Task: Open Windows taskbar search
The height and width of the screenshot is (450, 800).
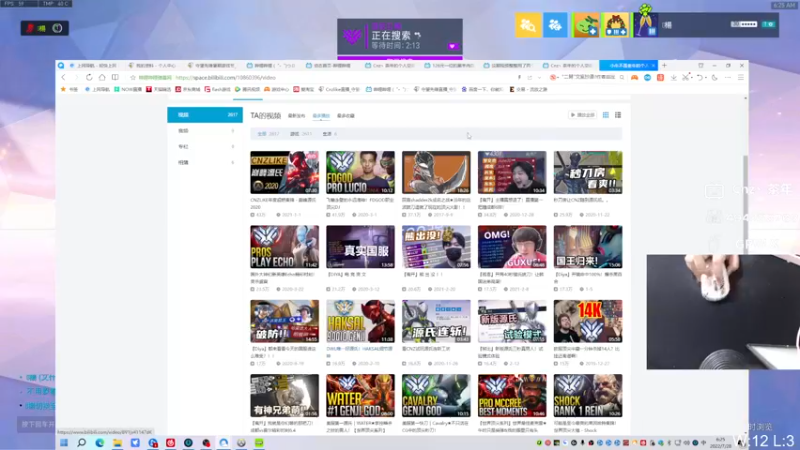Action: click(x=81, y=442)
